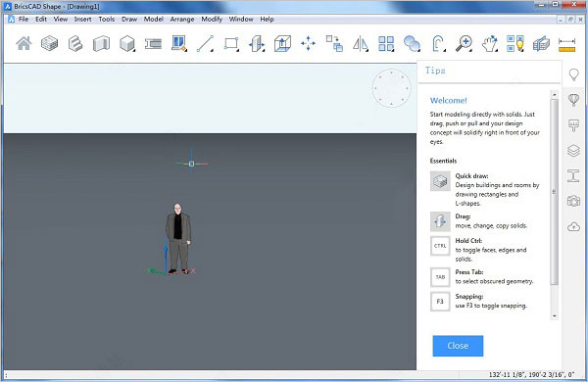Open the Draw menu
The width and height of the screenshot is (588, 382).
click(x=129, y=20)
